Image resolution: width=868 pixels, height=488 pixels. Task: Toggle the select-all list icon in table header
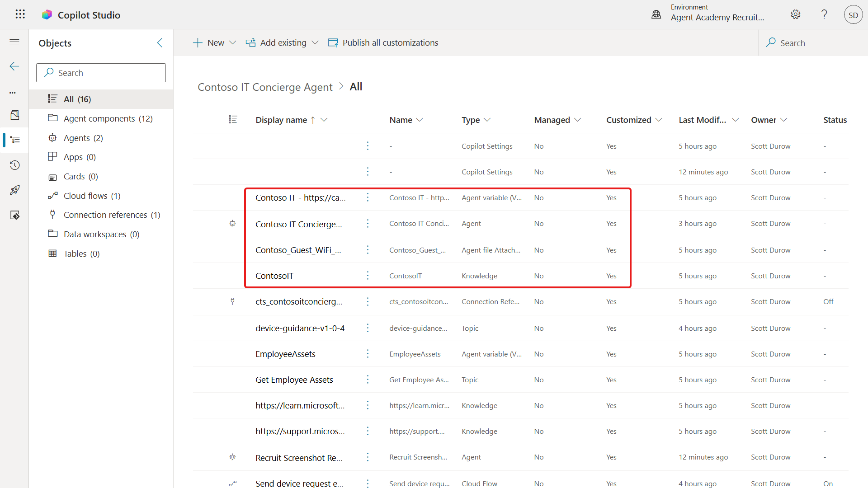point(233,119)
